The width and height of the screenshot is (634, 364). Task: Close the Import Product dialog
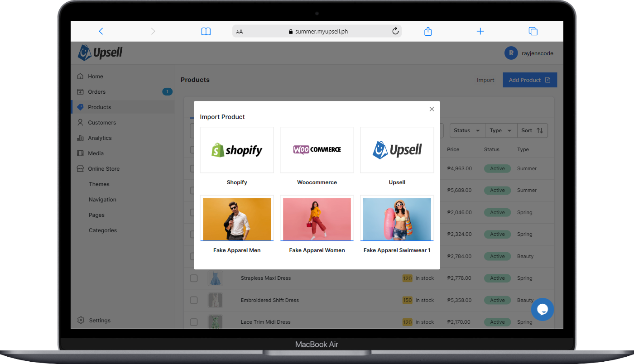click(x=432, y=109)
